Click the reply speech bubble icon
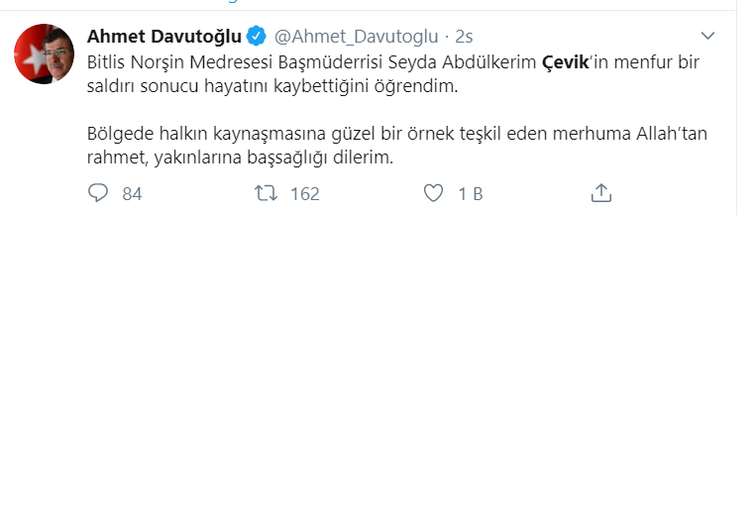756x532 pixels. point(98,193)
